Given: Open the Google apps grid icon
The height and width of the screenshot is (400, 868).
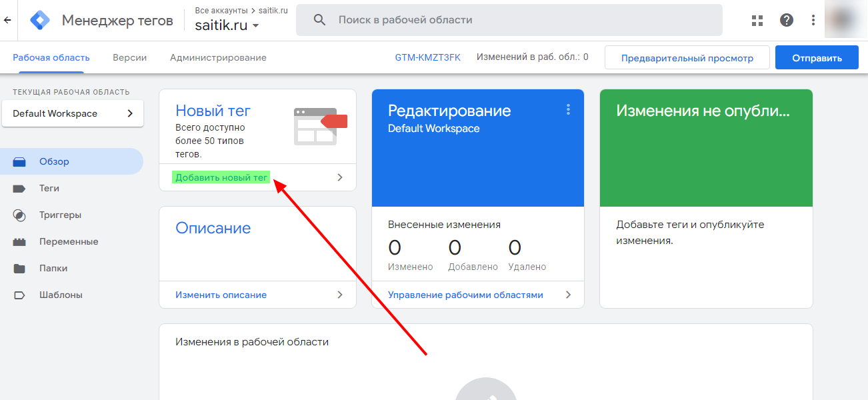Looking at the screenshot, I should click(x=757, y=20).
